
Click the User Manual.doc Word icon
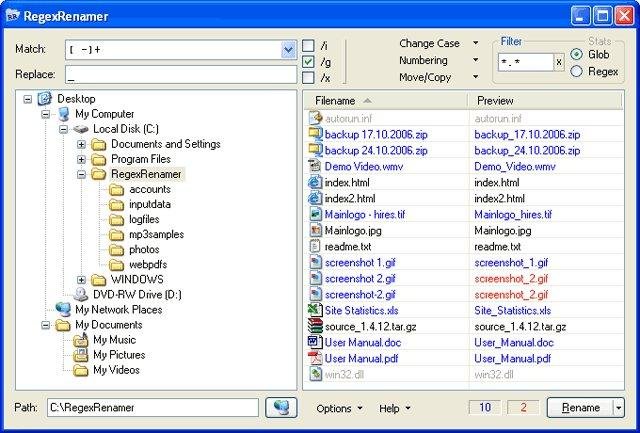(x=316, y=342)
